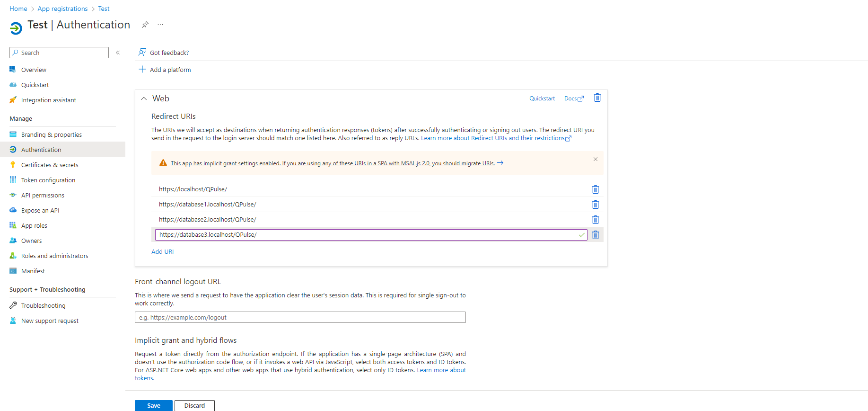Dismiss the implicit grant warning banner
Screen dimensions: 868x411
tap(595, 159)
